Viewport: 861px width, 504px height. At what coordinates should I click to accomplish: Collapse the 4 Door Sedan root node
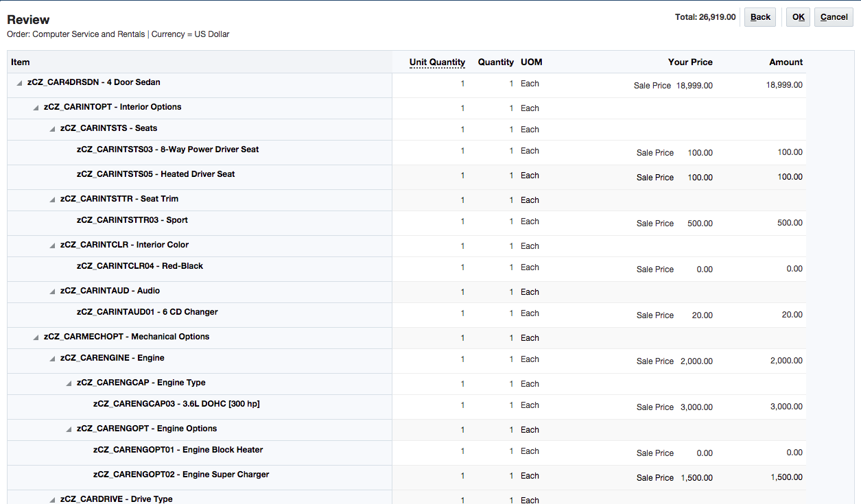coord(19,83)
